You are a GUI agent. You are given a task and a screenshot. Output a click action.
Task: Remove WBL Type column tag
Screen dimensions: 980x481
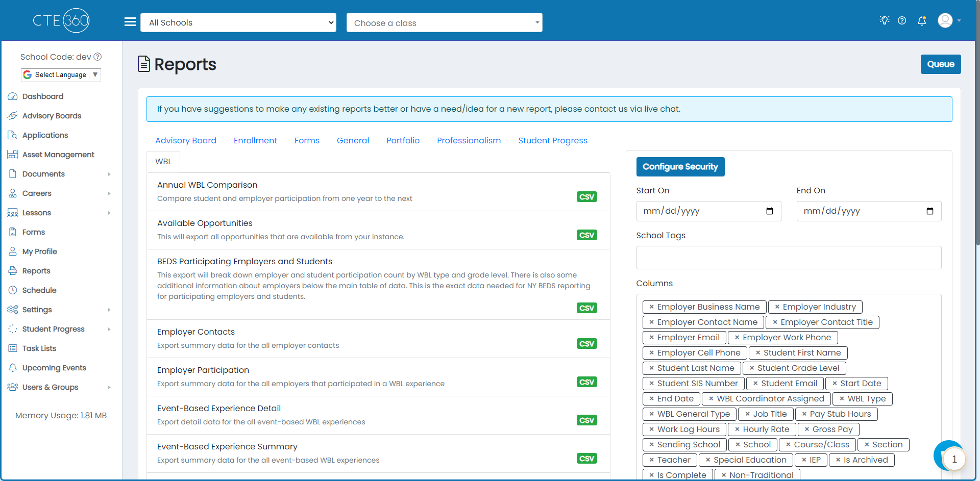[x=842, y=398]
